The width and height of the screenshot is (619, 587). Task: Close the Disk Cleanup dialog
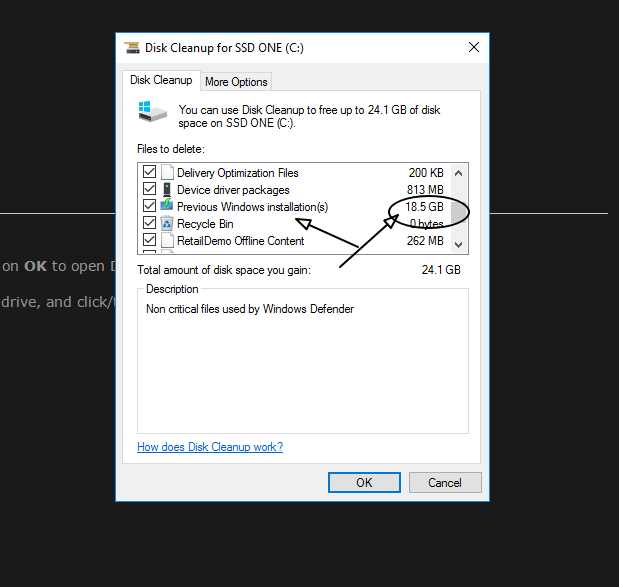pyautogui.click(x=474, y=47)
